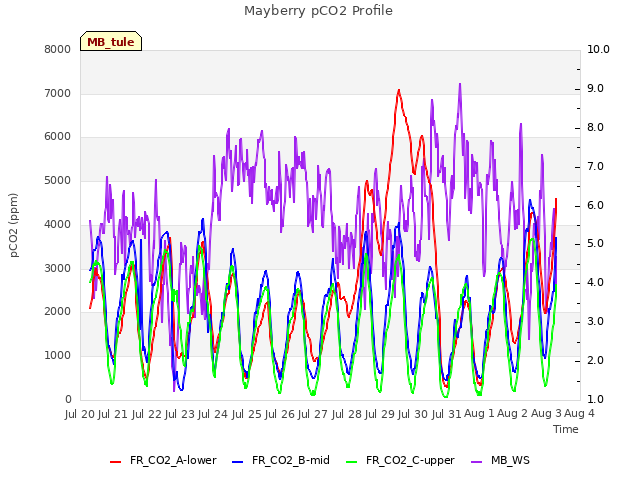Click the 2000 left axis tick label
Image resolution: width=640 pixels, height=480 pixels.
pyautogui.click(x=58, y=311)
